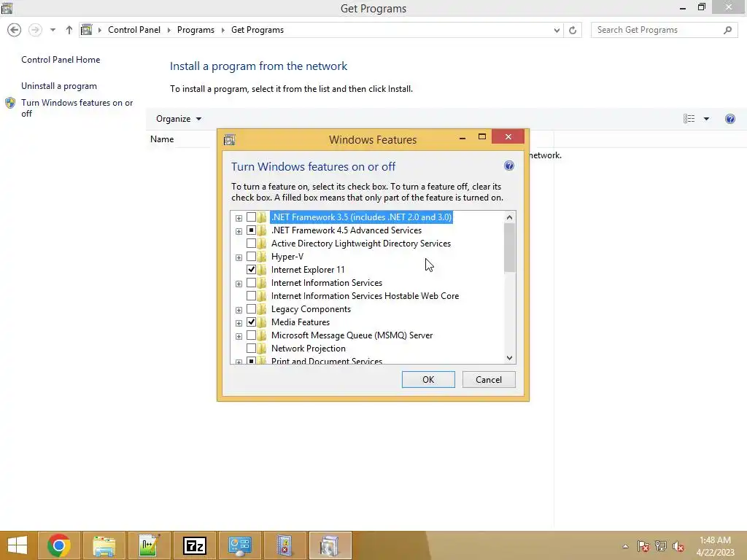This screenshot has width=747, height=560.
Task: Check .NET Framework 3.5 checkbox
Action: click(251, 217)
